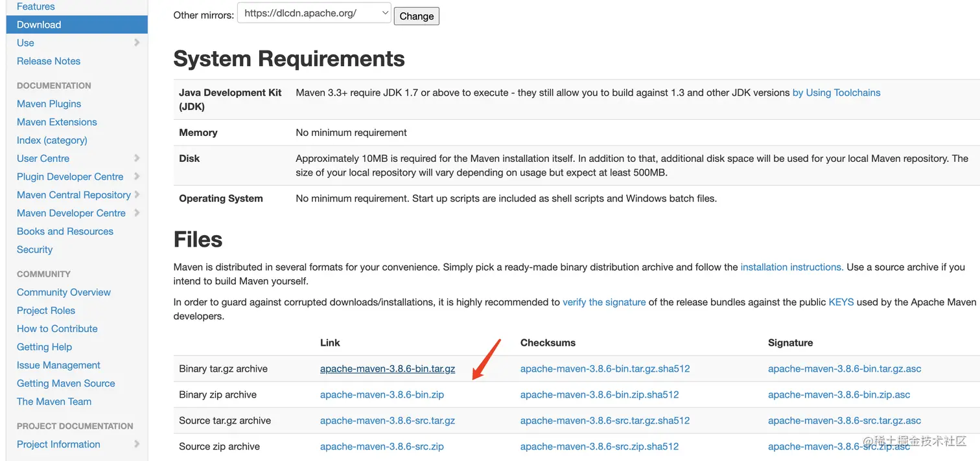Screen dimensions: 980x461
Task: Click the 'Source tar.gz archive' row label
Action: click(225, 420)
